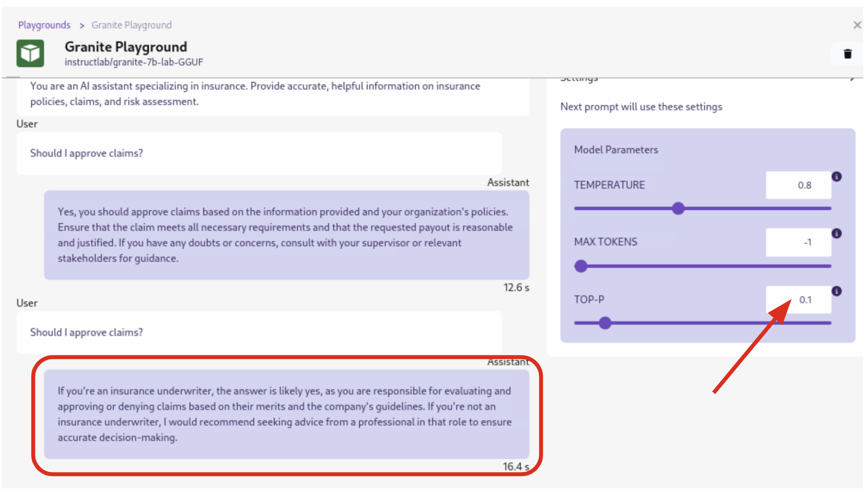Image resolution: width=868 pixels, height=495 pixels.
Task: Collapse the Settings panel chevron
Action: coord(852,79)
